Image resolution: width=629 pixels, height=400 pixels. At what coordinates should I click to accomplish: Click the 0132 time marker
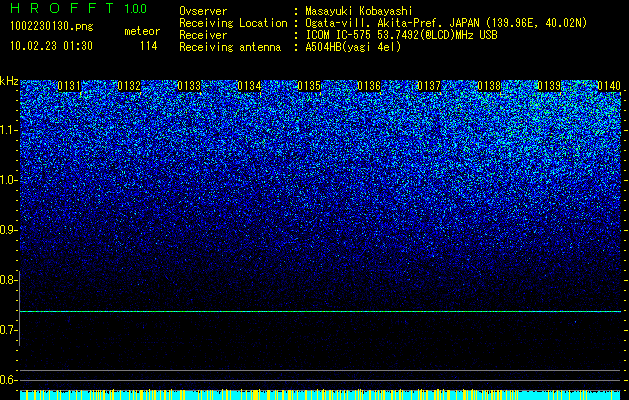129,86
